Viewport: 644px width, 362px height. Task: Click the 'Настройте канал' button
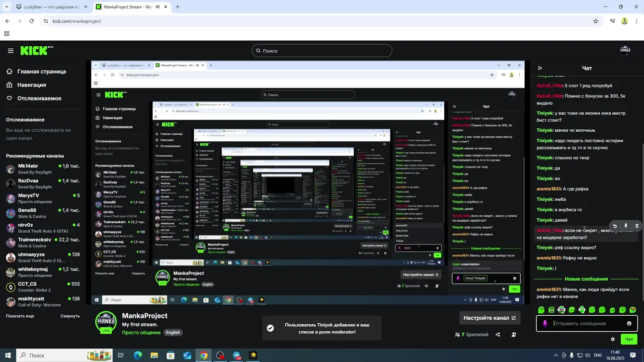click(x=490, y=318)
